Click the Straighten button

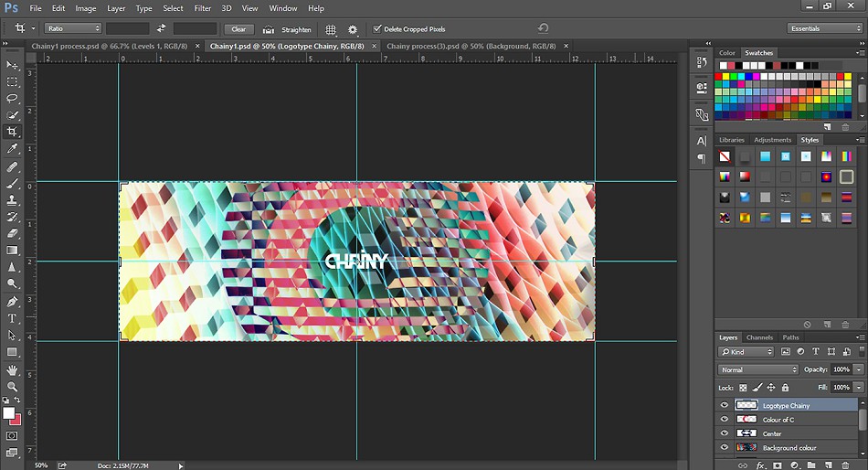click(x=289, y=29)
